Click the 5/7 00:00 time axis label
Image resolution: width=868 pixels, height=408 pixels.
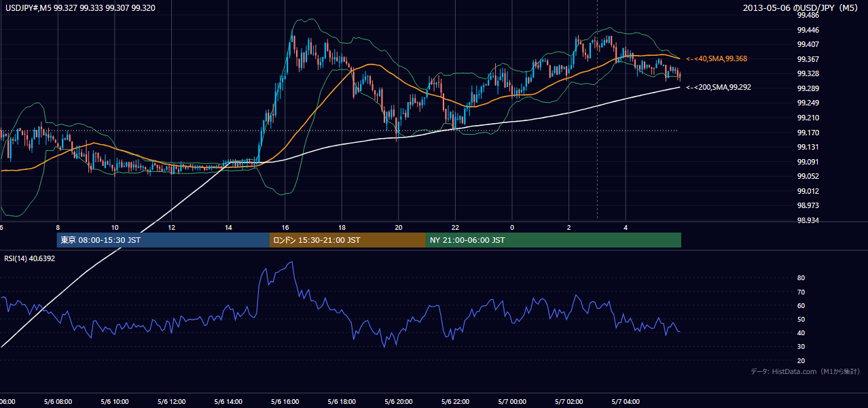[511, 401]
